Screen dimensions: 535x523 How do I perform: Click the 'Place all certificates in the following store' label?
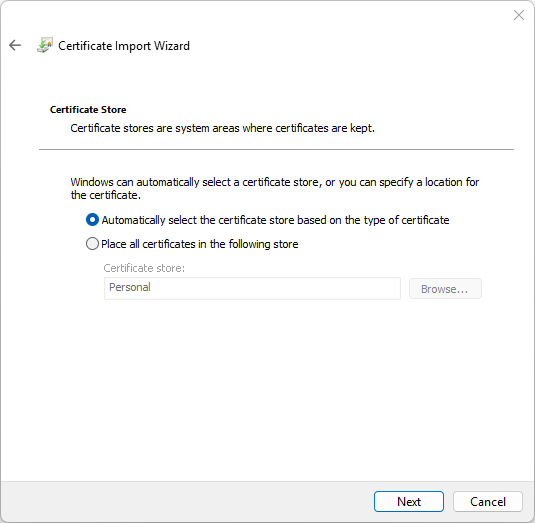tap(200, 244)
